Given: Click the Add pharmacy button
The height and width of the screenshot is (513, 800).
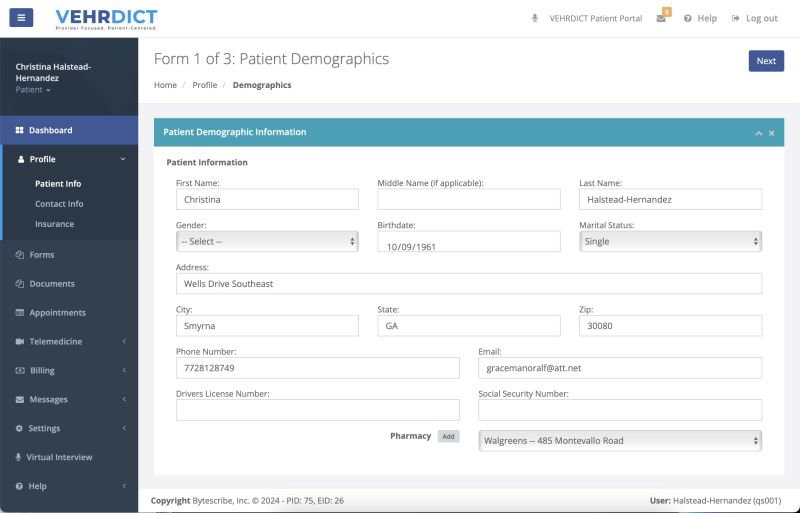Looking at the screenshot, I should coord(448,437).
